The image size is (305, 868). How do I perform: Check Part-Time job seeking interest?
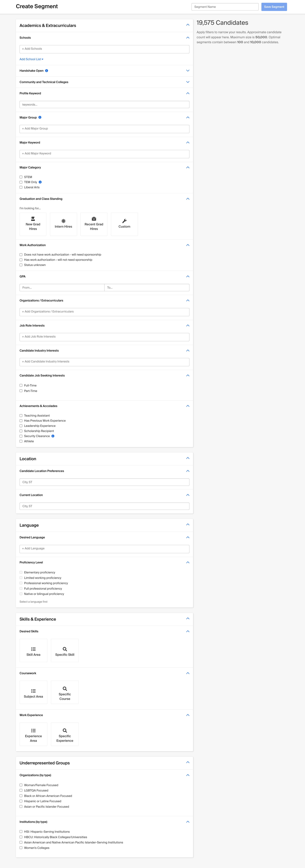click(x=21, y=391)
